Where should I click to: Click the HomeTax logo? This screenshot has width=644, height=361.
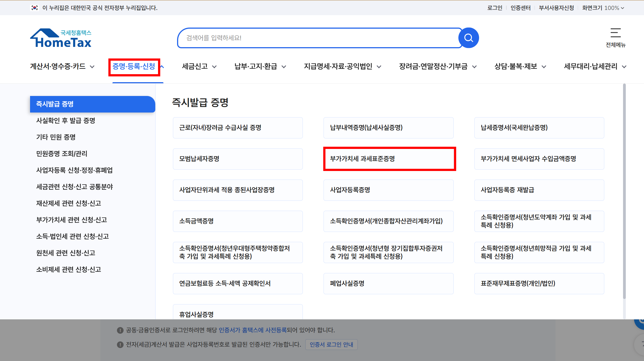(x=61, y=38)
